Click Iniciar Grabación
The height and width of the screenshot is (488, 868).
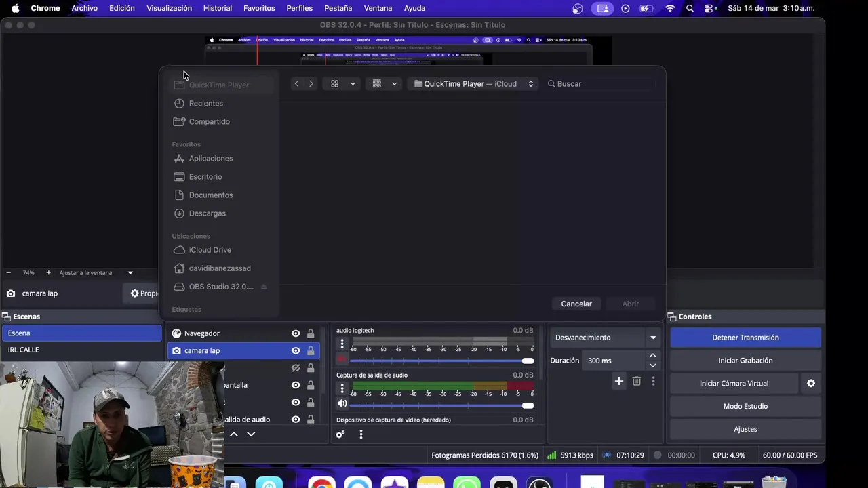(745, 361)
